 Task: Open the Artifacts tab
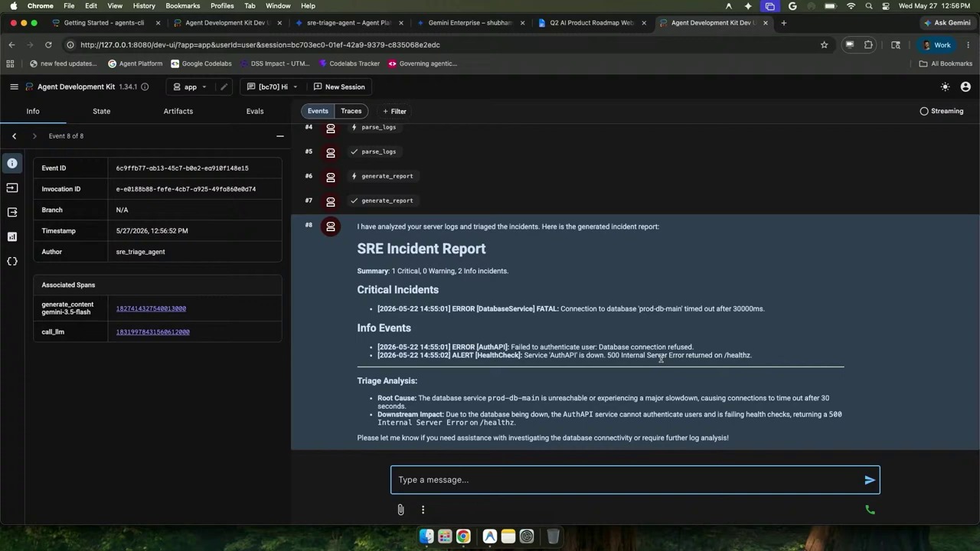(x=178, y=111)
